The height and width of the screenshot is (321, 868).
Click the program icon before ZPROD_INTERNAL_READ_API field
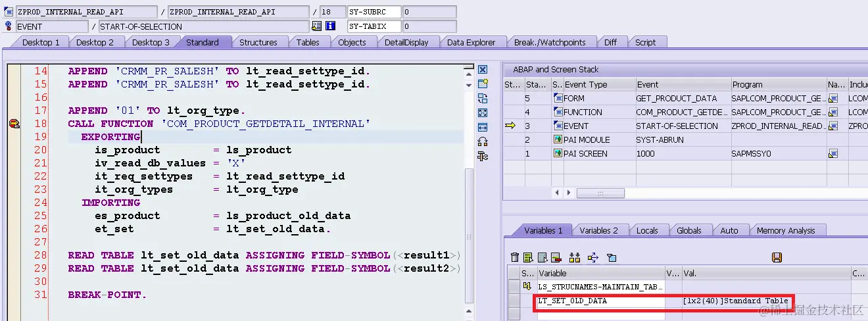tap(9, 12)
